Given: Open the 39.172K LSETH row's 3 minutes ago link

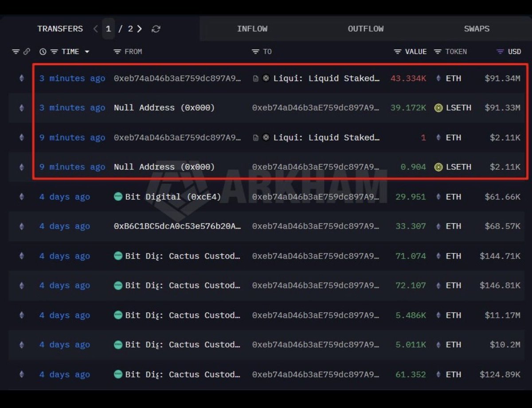Looking at the screenshot, I should coord(72,108).
